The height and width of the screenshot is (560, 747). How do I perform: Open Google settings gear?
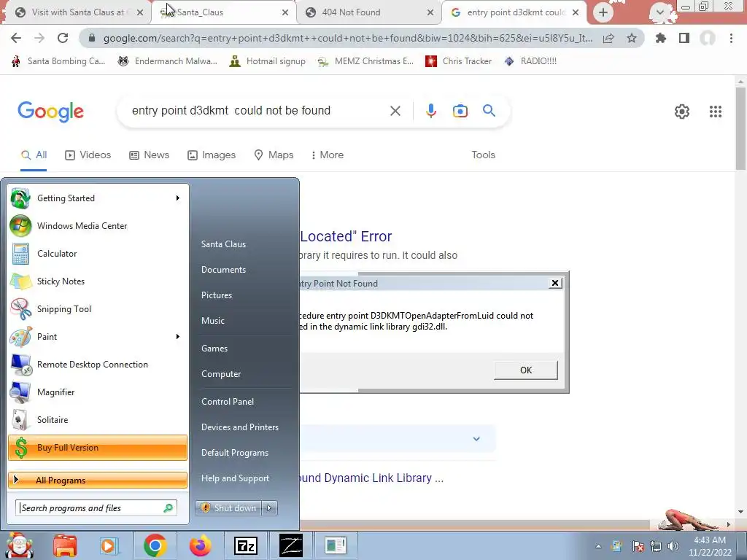[x=682, y=112]
